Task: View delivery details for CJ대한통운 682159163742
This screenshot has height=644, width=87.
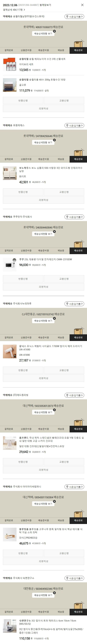Action: pyautogui.click(x=43, y=321)
